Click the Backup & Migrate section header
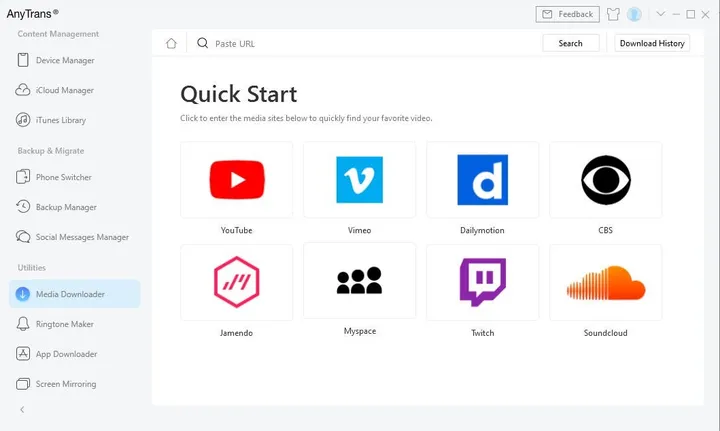 tap(51, 151)
